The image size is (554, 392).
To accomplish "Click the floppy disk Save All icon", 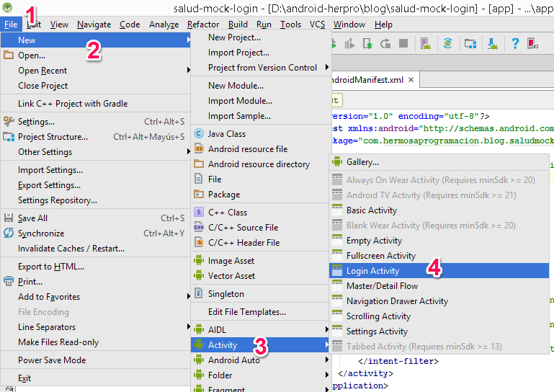I will point(9,218).
